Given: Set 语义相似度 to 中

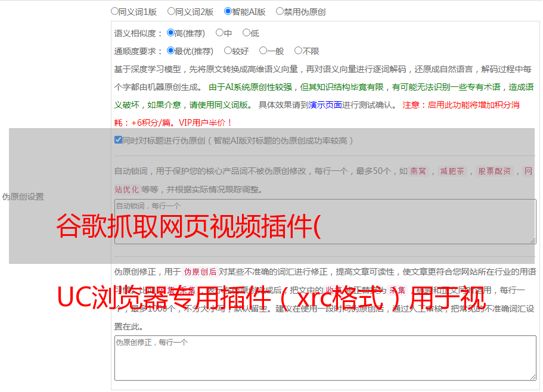Looking at the screenshot, I should point(219,33).
